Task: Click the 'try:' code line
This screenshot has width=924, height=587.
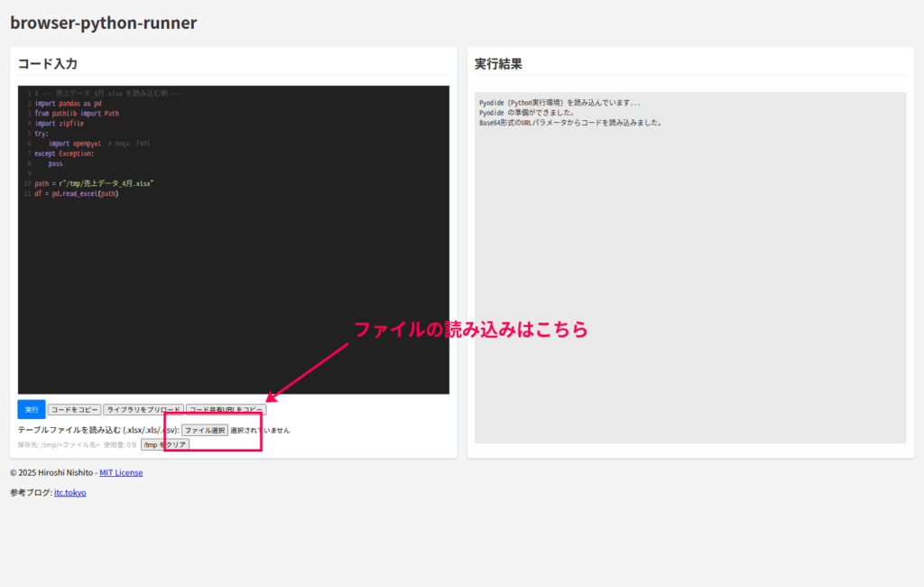Action: (x=42, y=134)
